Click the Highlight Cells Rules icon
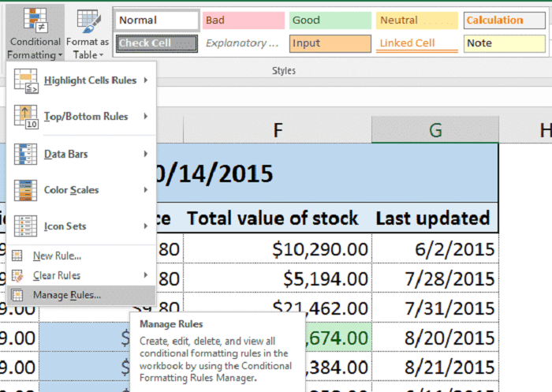Screen dimensions: 552x392 [x=26, y=80]
